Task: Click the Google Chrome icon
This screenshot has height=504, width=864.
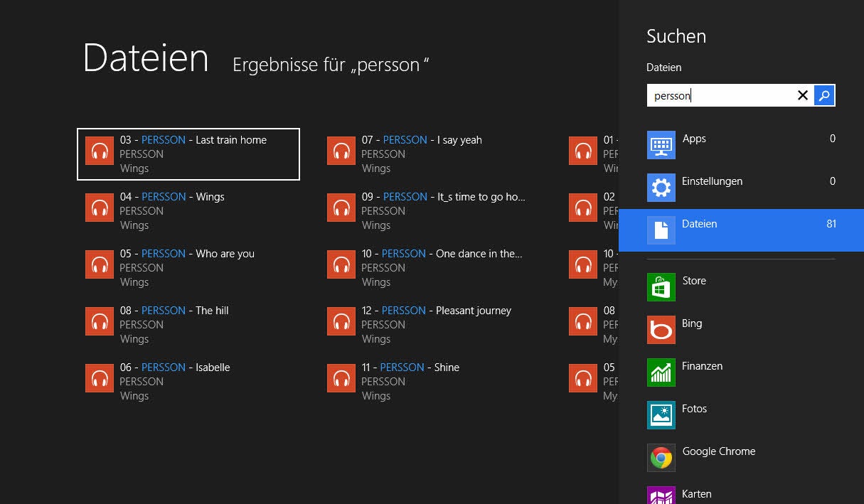Action: (661, 458)
